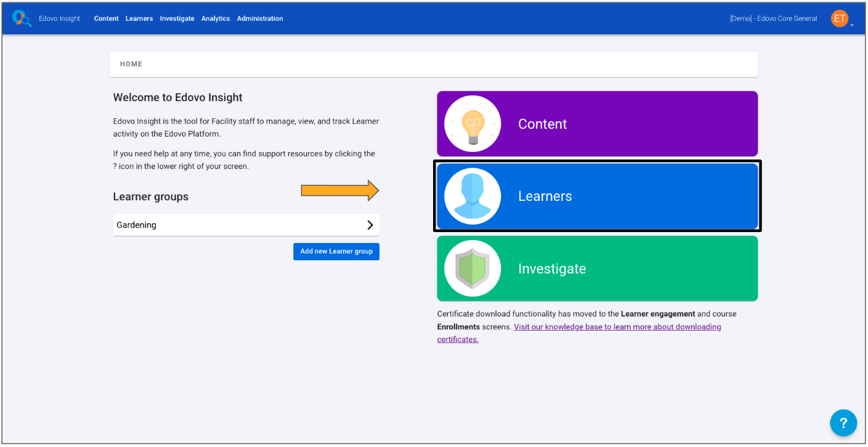The image size is (868, 447).
Task: Click the lightbulb icon on Content card
Action: (472, 124)
